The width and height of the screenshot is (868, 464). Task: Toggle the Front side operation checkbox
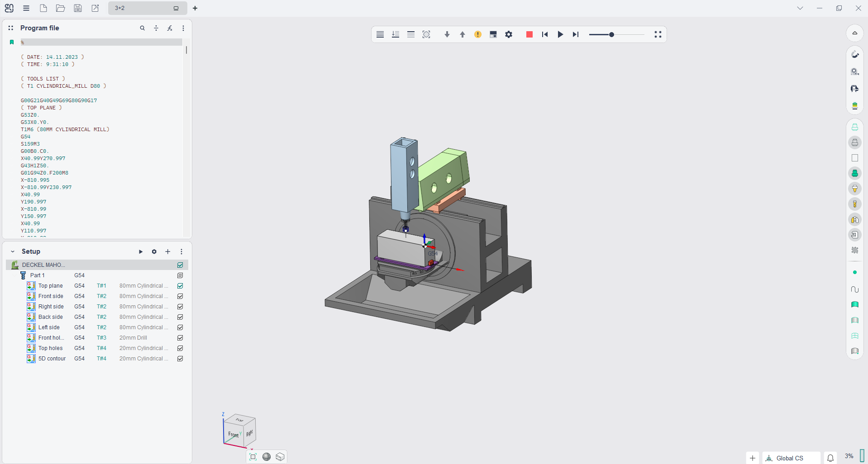(x=180, y=296)
